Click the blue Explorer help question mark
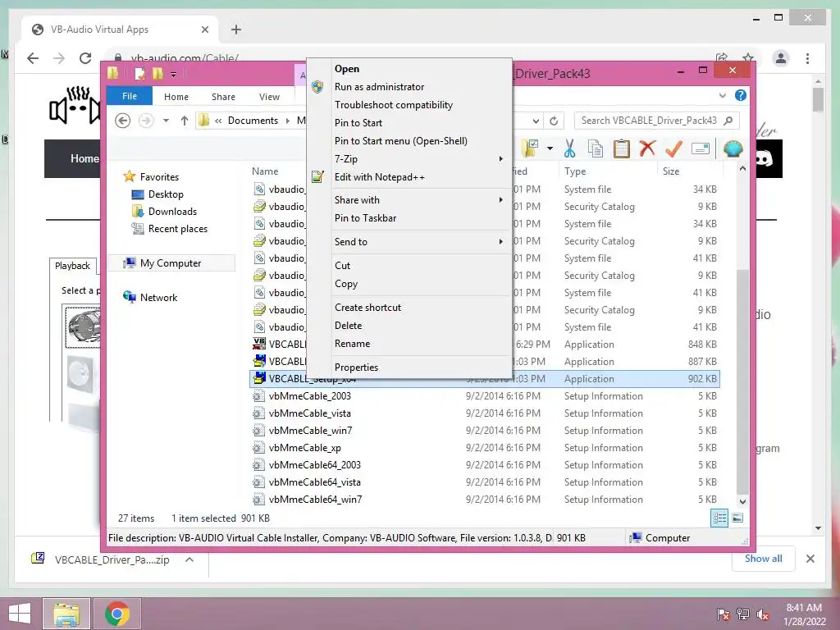This screenshot has height=630, width=840. [x=741, y=95]
